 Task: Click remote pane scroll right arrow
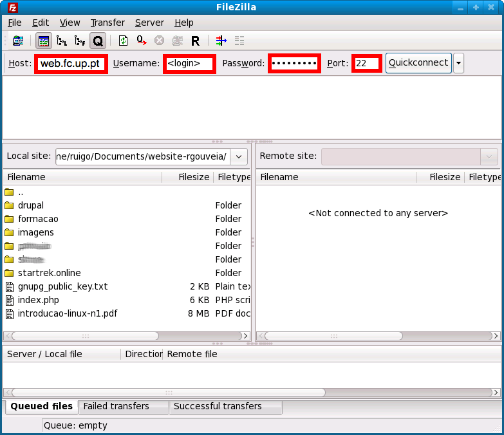tap(496, 336)
